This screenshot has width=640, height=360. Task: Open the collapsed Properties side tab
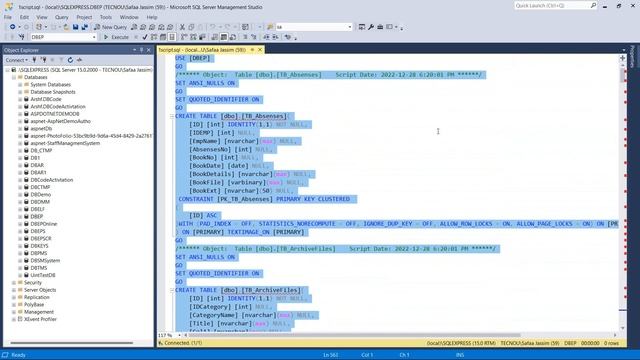[x=633, y=56]
